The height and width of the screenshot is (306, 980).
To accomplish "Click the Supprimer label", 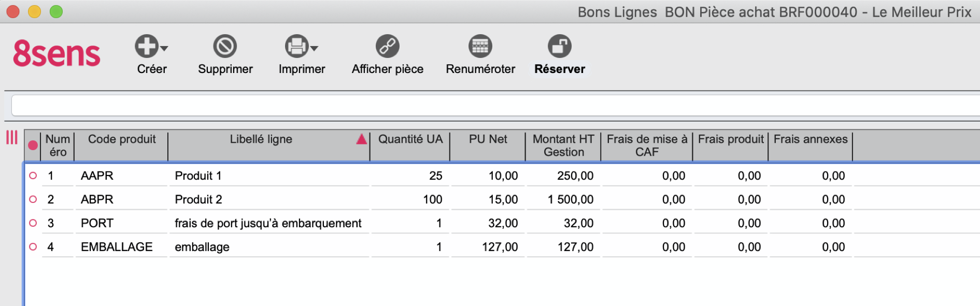I will pos(225,69).
